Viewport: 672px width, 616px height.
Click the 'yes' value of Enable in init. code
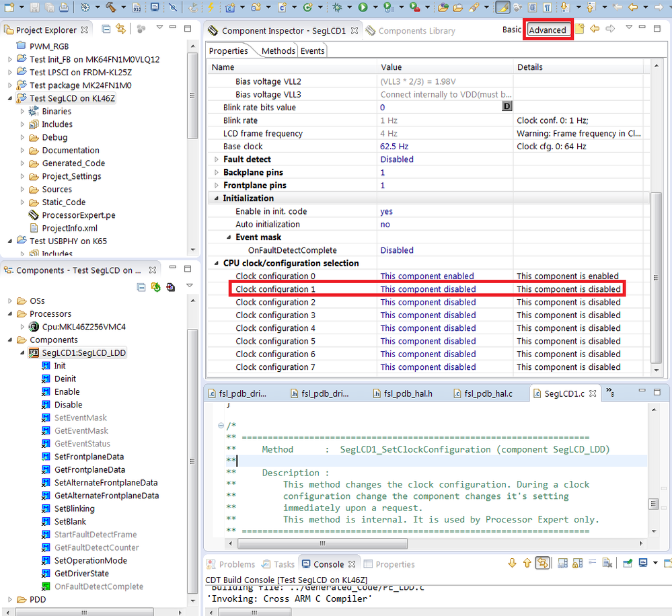pyautogui.click(x=386, y=211)
